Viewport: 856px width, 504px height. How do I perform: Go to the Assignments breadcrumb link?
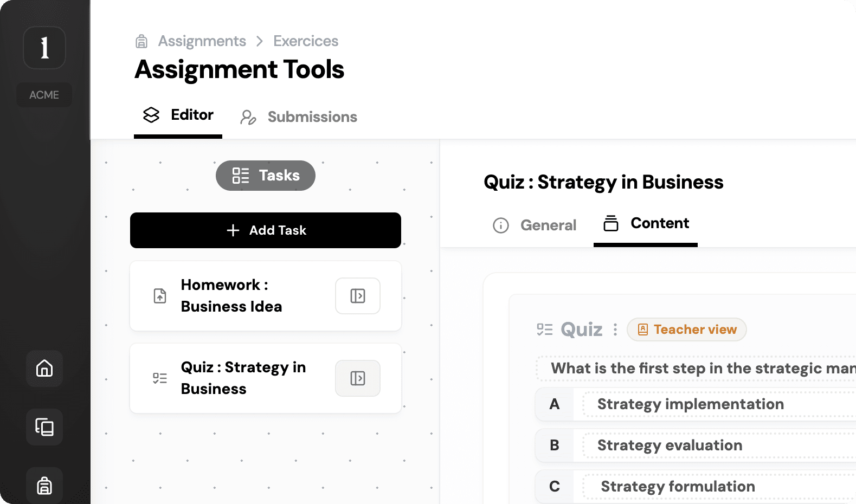point(202,41)
